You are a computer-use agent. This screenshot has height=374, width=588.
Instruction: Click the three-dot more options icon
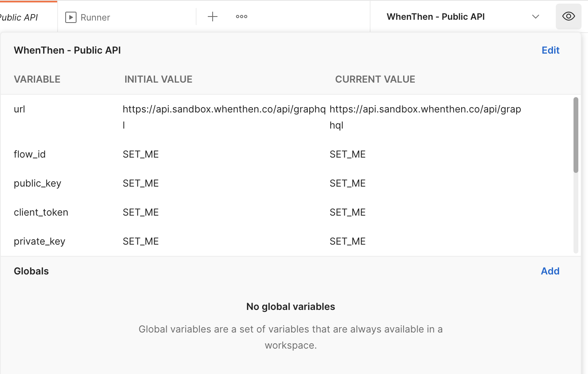[x=241, y=17]
